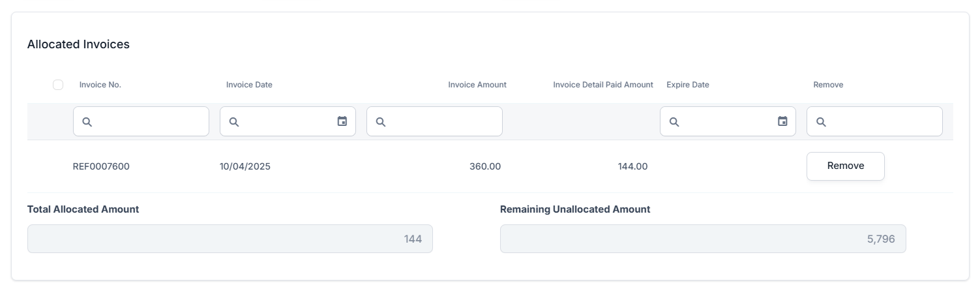Click the search icon in Invoice Amount filter
This screenshot has height=287, width=980.
pyautogui.click(x=381, y=122)
